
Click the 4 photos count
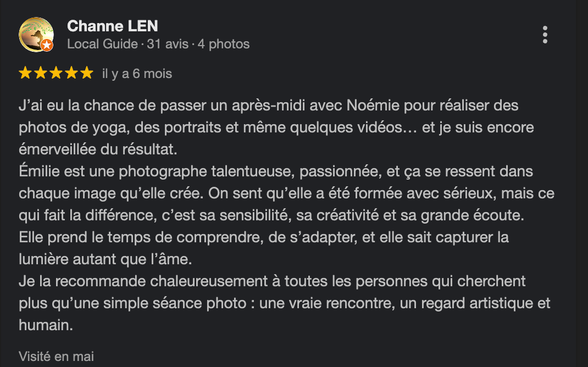[x=224, y=44]
